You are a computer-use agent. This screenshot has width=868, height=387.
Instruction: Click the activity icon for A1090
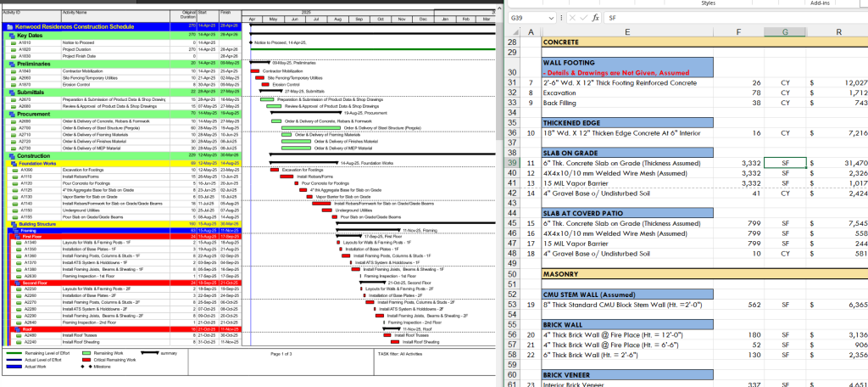click(x=14, y=170)
